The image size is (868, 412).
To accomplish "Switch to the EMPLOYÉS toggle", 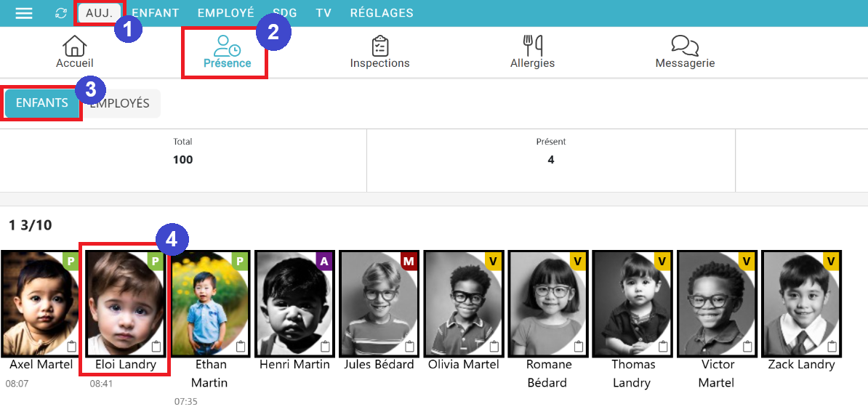I will coord(121,103).
